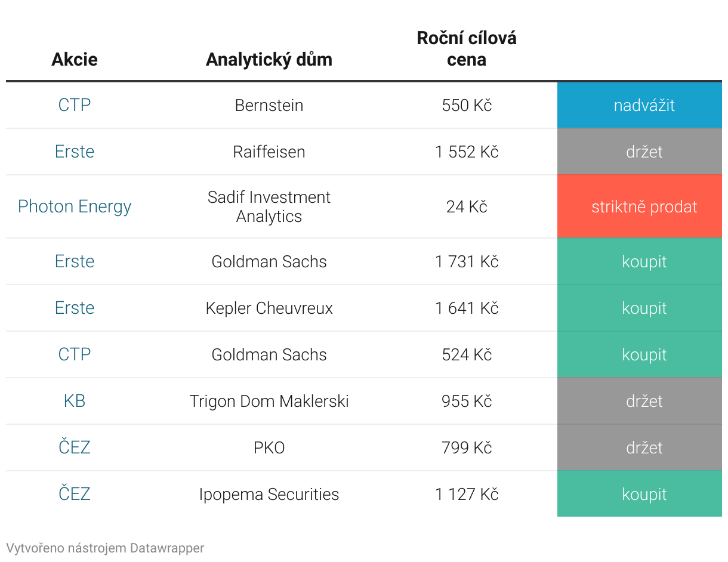Image resolution: width=728 pixels, height=562 pixels.
Task: Click the red striktně prodat cell
Action: click(644, 207)
